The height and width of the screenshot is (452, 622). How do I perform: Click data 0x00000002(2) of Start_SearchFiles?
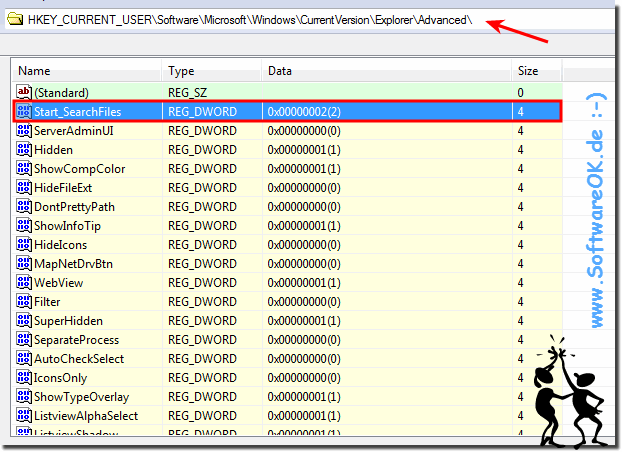pyautogui.click(x=304, y=112)
